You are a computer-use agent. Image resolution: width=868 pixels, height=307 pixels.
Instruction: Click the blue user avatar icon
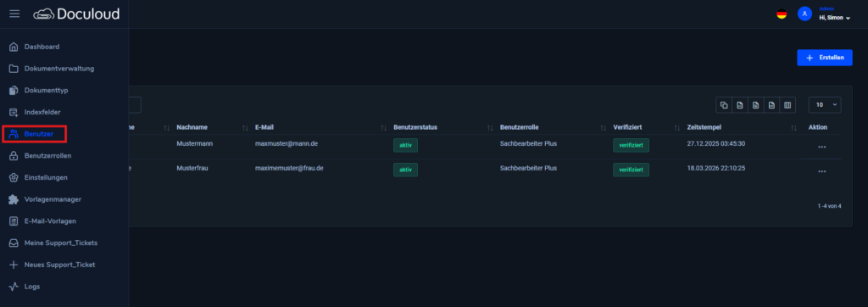[x=804, y=14]
